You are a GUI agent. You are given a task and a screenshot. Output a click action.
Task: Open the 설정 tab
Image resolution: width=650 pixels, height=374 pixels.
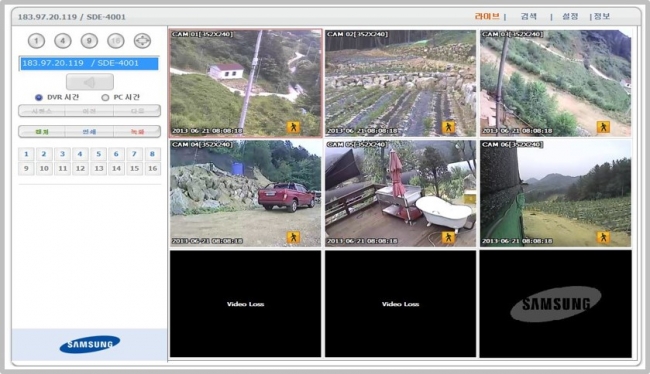570,16
